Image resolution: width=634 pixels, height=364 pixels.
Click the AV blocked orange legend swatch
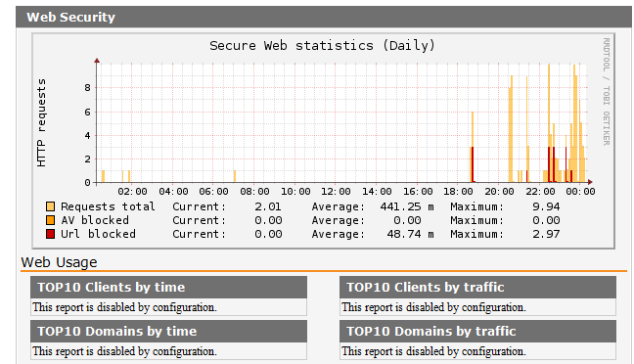50,220
